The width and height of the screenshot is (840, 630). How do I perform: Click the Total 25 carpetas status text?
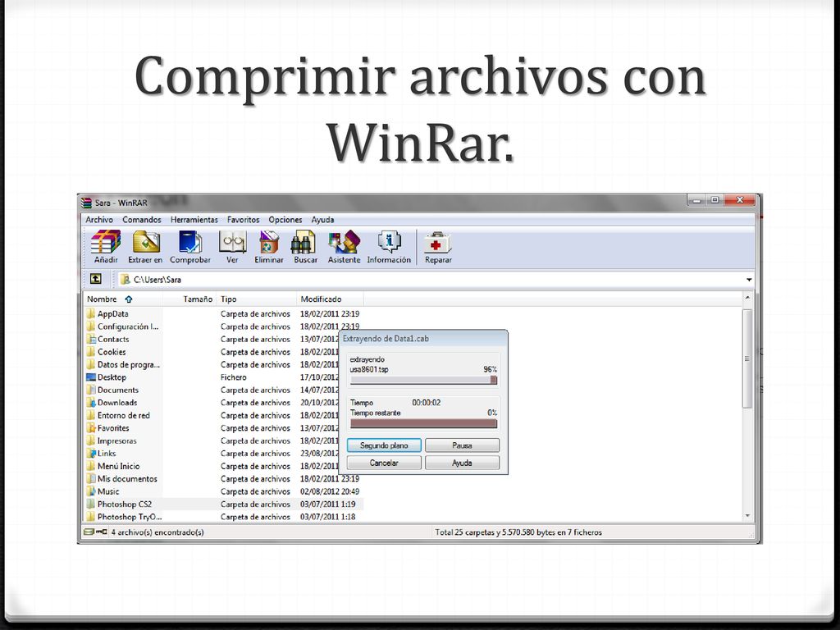pos(518,532)
